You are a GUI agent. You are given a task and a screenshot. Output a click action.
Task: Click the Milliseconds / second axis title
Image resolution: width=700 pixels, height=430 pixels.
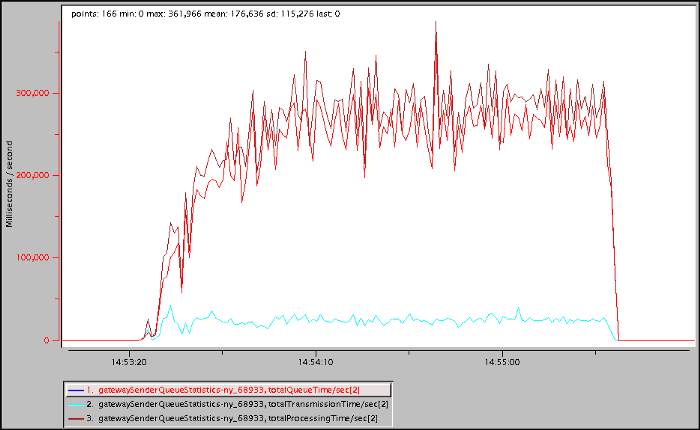pyautogui.click(x=9, y=184)
